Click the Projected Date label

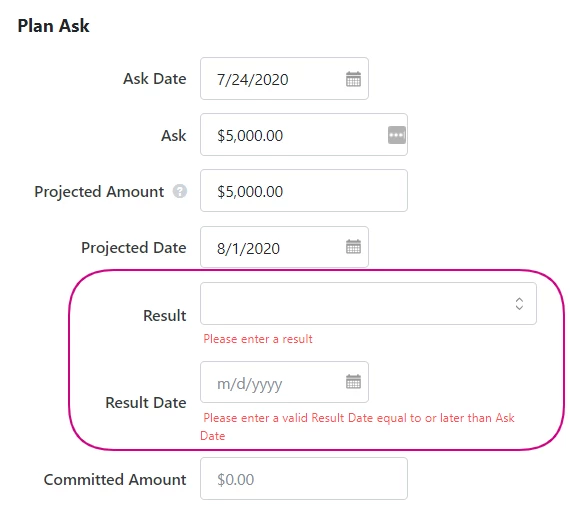click(x=134, y=248)
